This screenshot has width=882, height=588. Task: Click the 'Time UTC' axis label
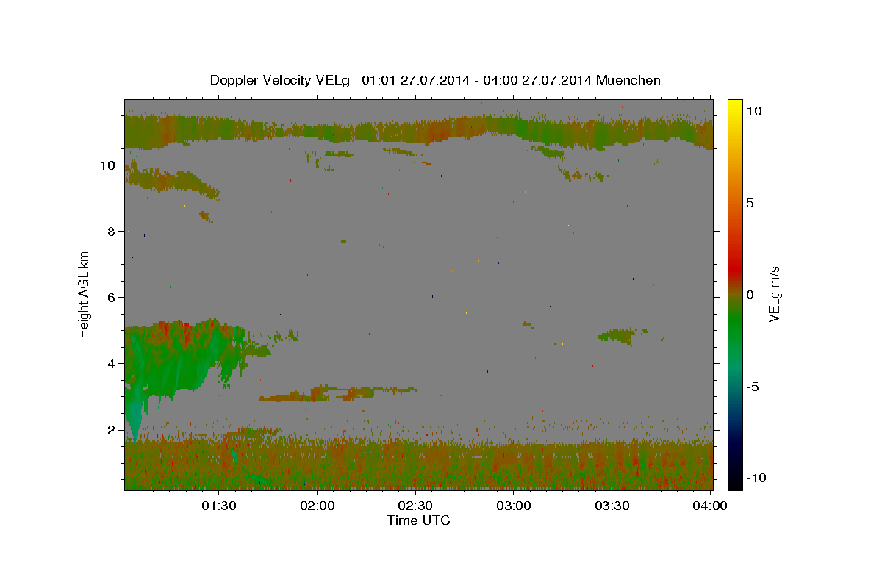[x=418, y=520]
